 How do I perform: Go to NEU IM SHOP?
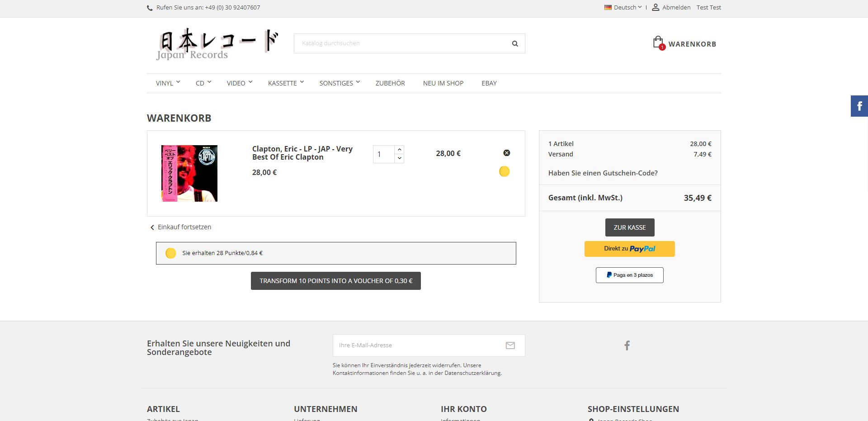pyautogui.click(x=443, y=83)
